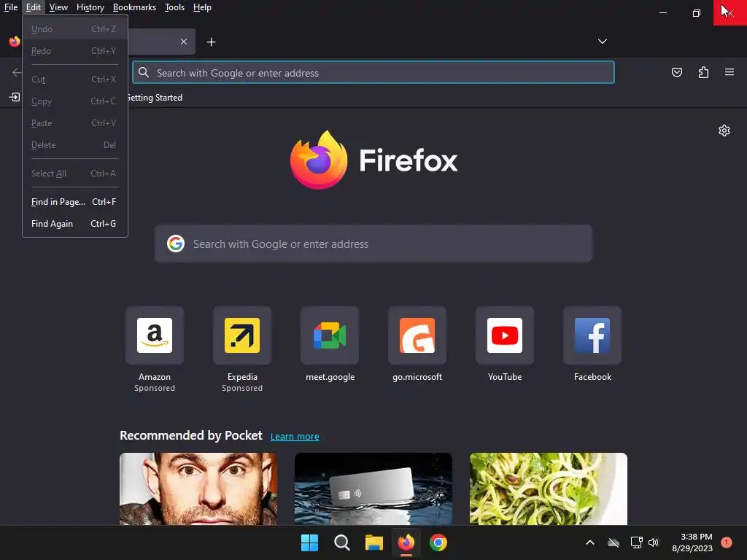Click the Google logo in search box

tap(176, 244)
